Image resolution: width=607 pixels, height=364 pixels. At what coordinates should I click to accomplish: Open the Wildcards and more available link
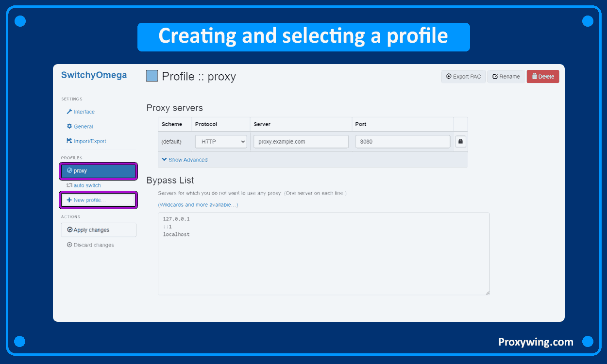tap(198, 204)
